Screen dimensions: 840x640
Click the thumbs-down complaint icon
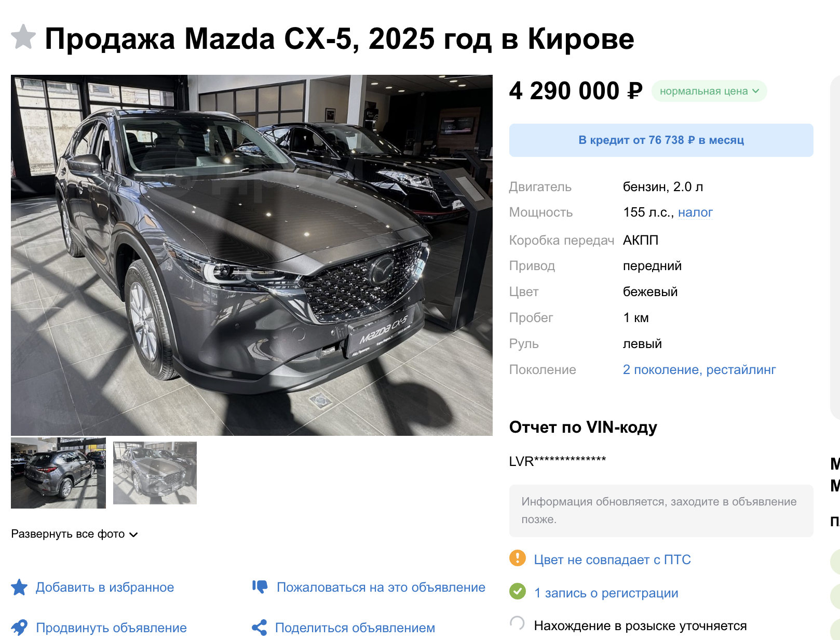tap(260, 587)
